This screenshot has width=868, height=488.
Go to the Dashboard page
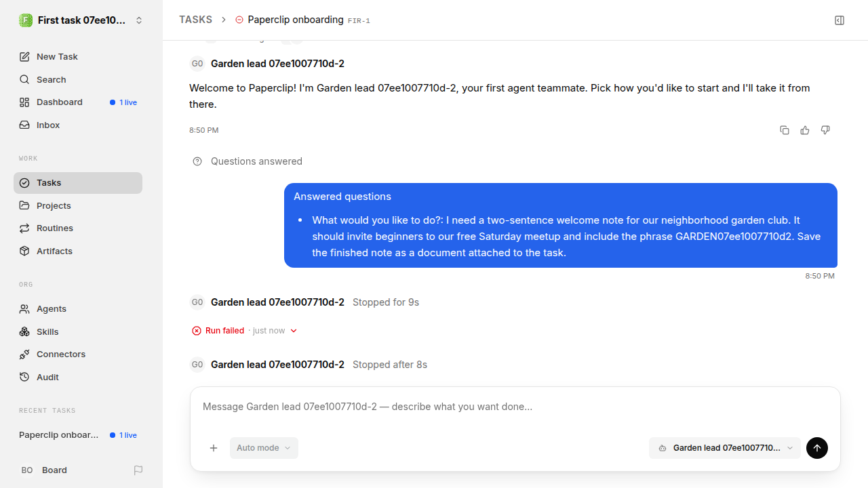click(78, 102)
